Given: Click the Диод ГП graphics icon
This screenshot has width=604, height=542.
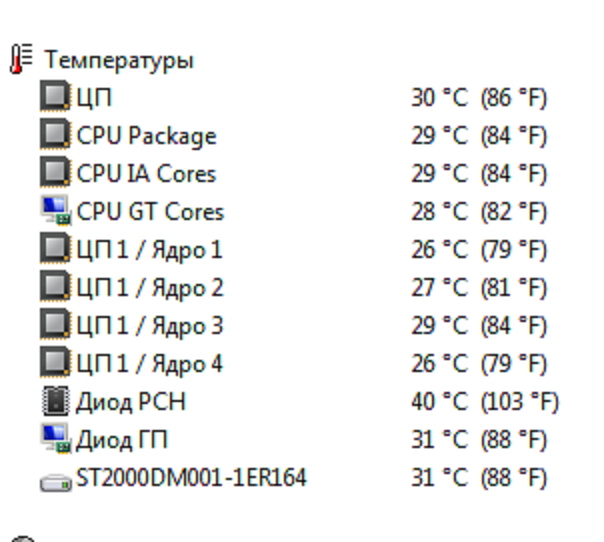Looking at the screenshot, I should point(55,439).
